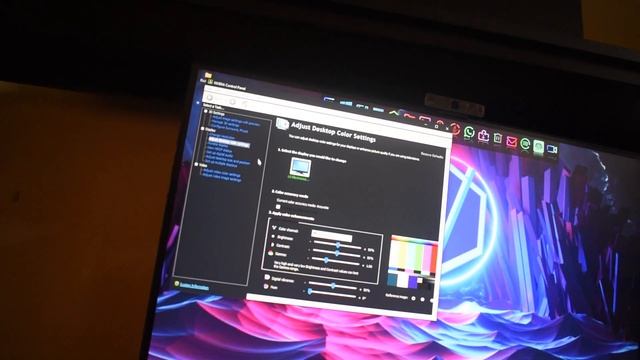Collapse the Video tree group

(x=197, y=164)
